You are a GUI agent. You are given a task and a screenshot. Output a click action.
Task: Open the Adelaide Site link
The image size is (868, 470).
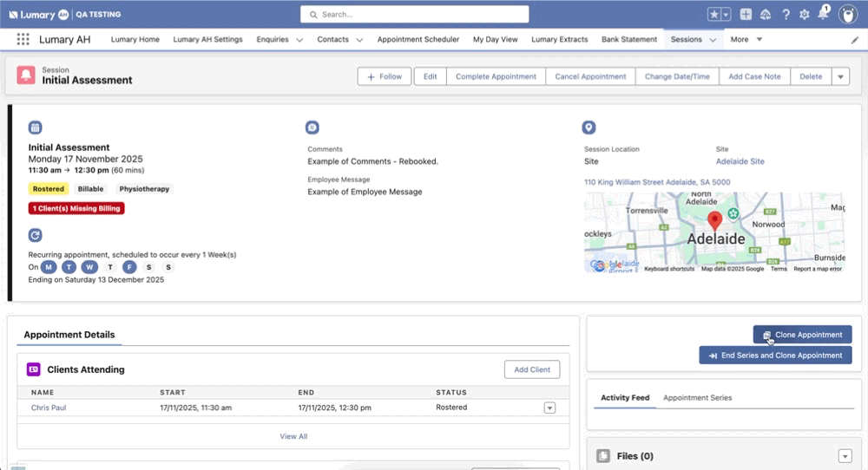[x=740, y=161]
